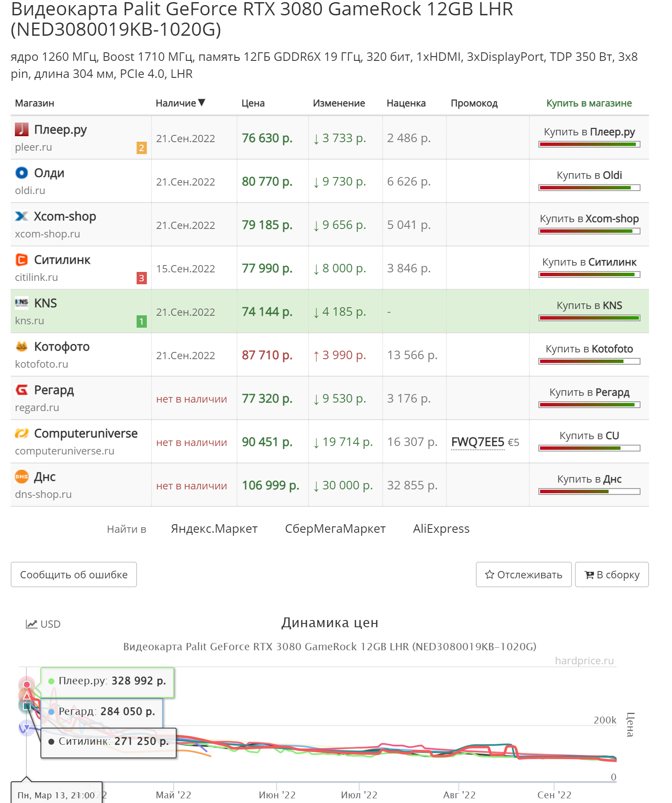
Task: Click the DNS orange round logo
Action: coord(22,477)
